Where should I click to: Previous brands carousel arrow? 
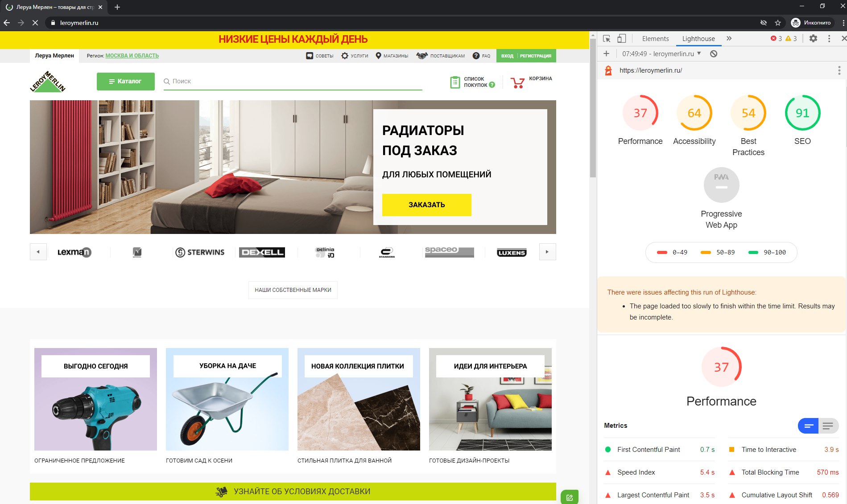click(x=38, y=252)
